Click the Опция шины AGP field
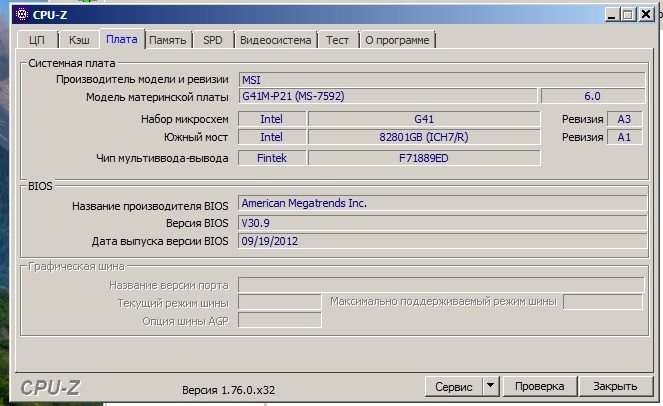Screen dimensions: 663x406 [x=279, y=320]
